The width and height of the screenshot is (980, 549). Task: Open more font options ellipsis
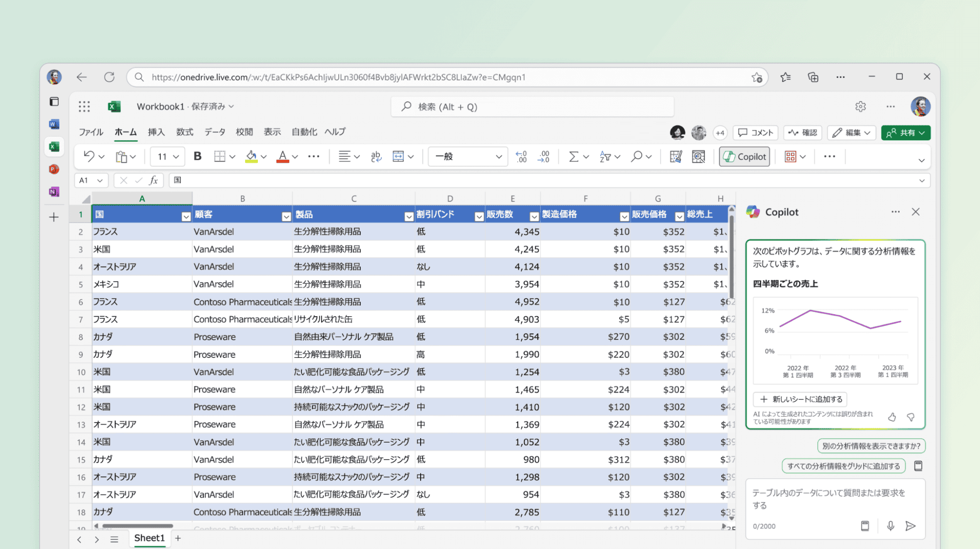pos(314,156)
